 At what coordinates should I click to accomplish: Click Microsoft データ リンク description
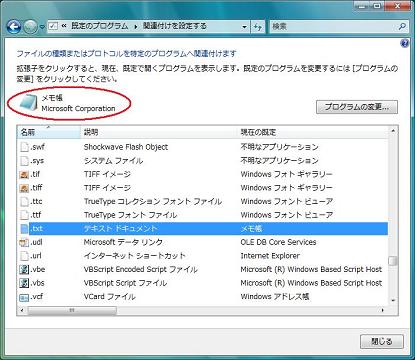[123, 242]
